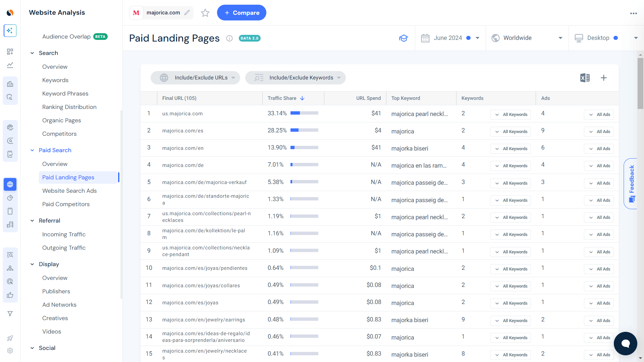The image size is (644, 362).
Task: Select Paid Landing Pages menu item
Action: tap(68, 177)
